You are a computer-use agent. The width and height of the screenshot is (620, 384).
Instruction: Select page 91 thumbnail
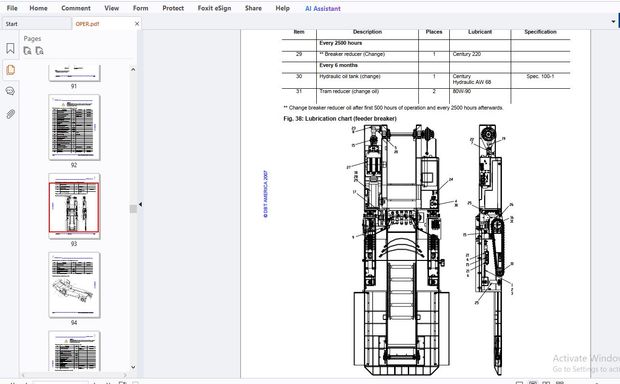74,73
